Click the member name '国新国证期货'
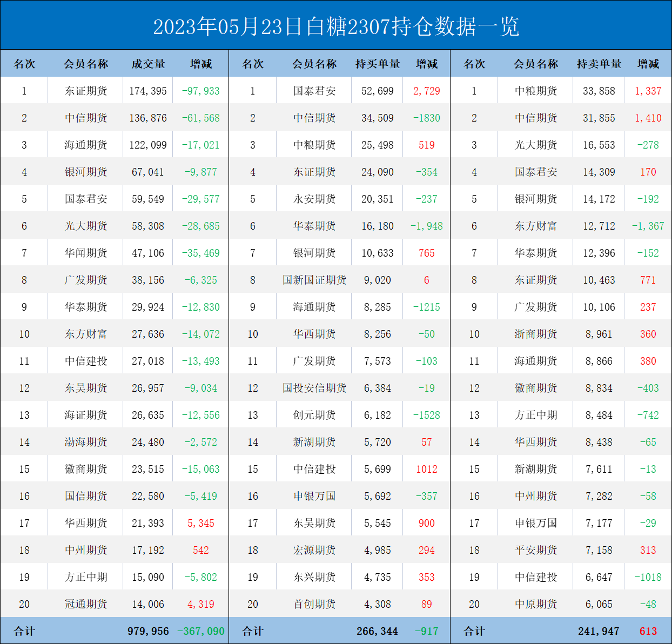The image size is (672, 644). pyautogui.click(x=314, y=280)
